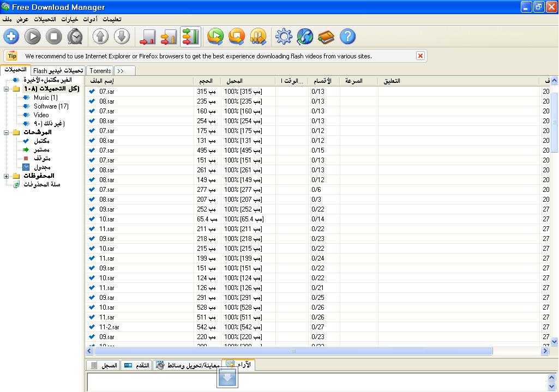Select الغير مكتمل+الأخيرة tree item
This screenshot has height=392, width=559.
[47, 80]
